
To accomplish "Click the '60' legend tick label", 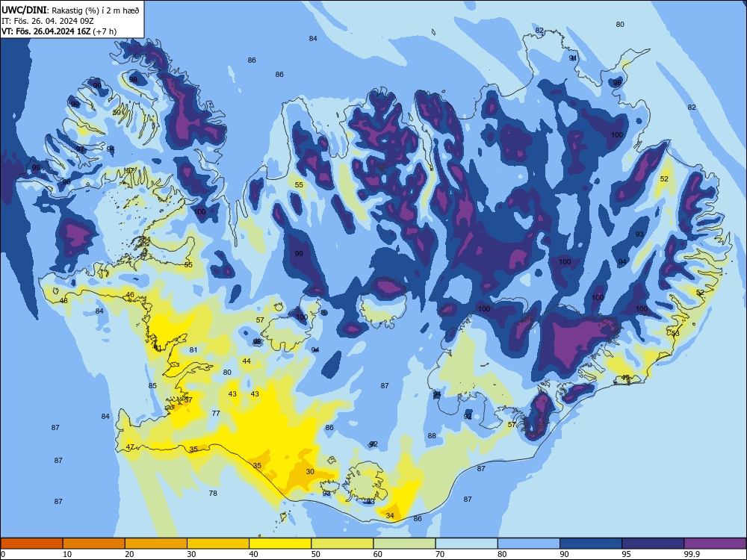I will [x=378, y=554].
